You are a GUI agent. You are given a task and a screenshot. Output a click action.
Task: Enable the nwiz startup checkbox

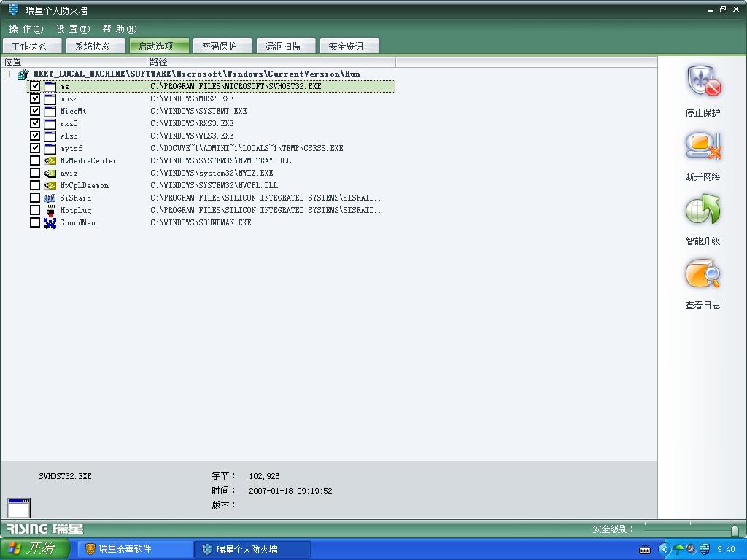[35, 173]
